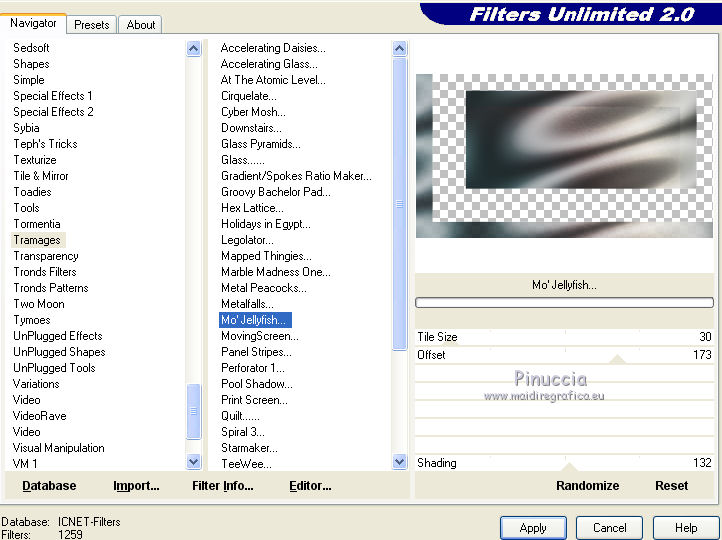
Task: Choose MovingScreen... filter
Action: click(x=260, y=336)
